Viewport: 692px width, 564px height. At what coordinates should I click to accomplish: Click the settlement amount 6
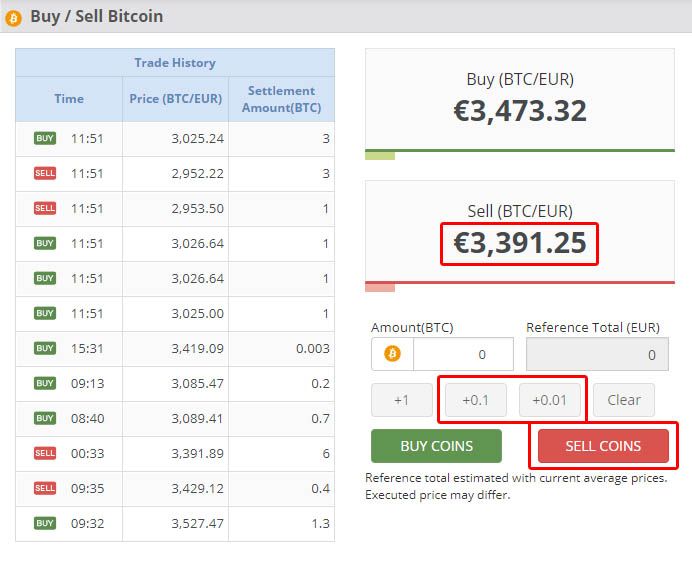tap(326, 453)
